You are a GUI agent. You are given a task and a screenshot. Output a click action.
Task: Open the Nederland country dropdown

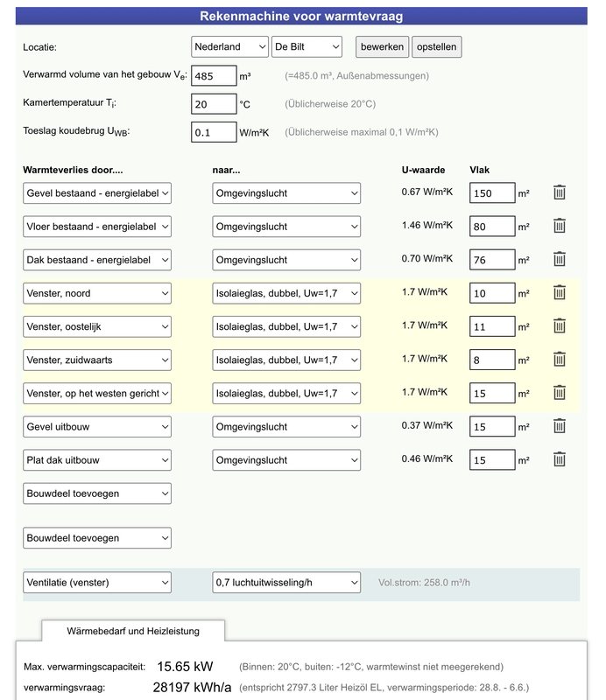(229, 46)
